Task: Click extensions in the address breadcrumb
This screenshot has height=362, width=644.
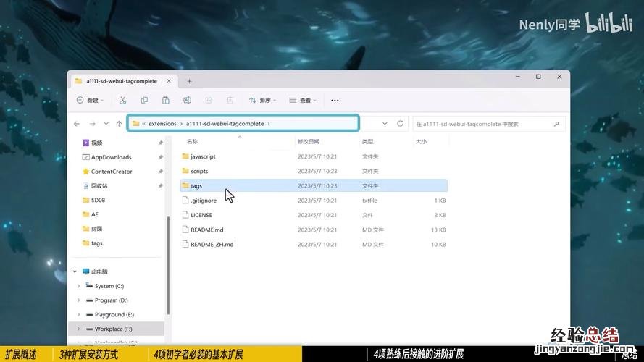Action: (162, 124)
